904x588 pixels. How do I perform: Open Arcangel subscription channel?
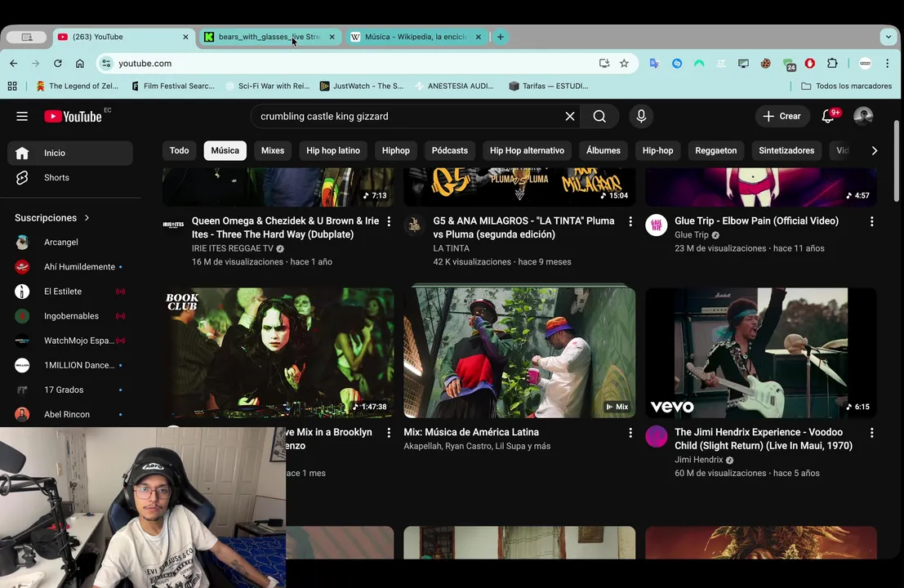click(69, 242)
